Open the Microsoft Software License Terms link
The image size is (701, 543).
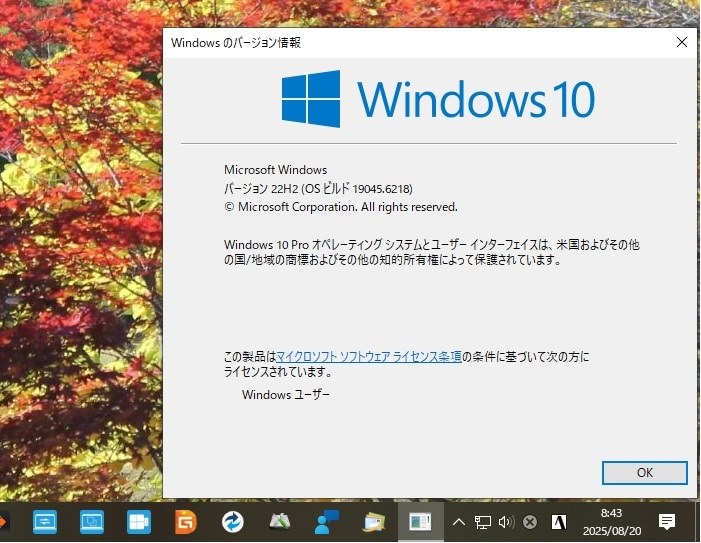pyautogui.click(x=369, y=357)
